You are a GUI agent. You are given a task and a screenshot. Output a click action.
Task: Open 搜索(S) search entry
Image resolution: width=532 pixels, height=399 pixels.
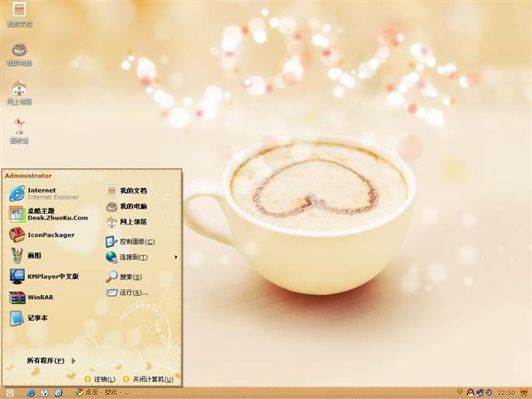click(x=124, y=277)
